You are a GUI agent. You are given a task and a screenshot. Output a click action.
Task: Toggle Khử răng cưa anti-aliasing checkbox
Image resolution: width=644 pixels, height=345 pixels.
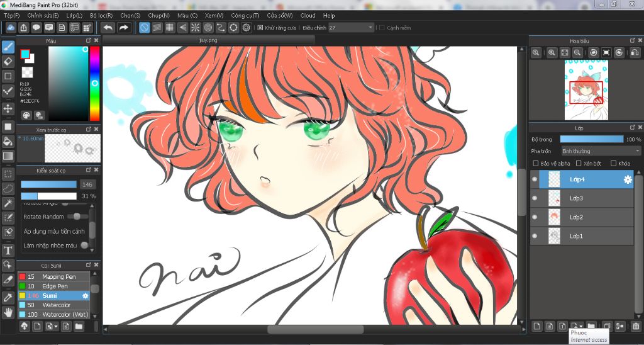[x=260, y=28]
